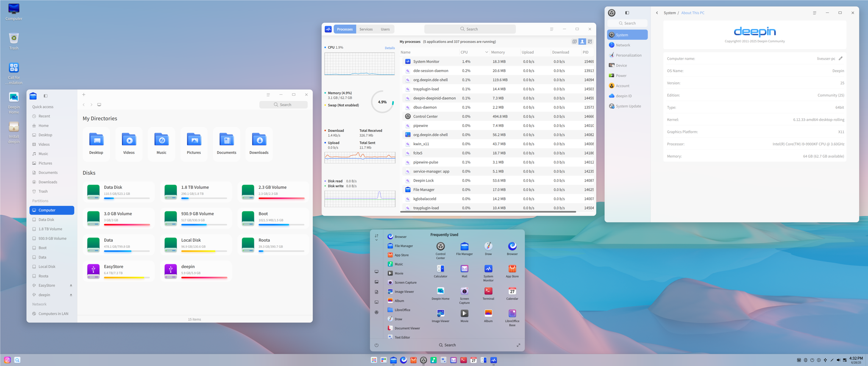Image resolution: width=868 pixels, height=366 pixels.
Task: Select the Control Center process row
Action: click(498, 116)
